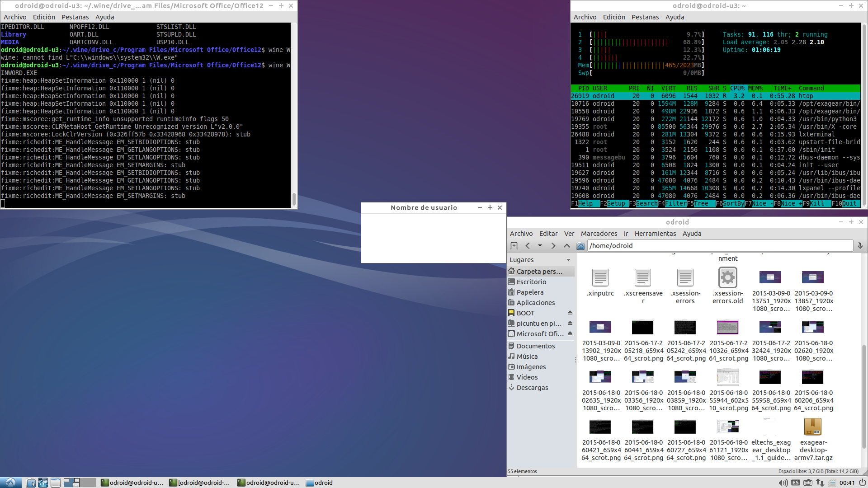This screenshot has width=868, height=488.
Task: Expand the Lugares side pane dropdown
Action: click(568, 260)
